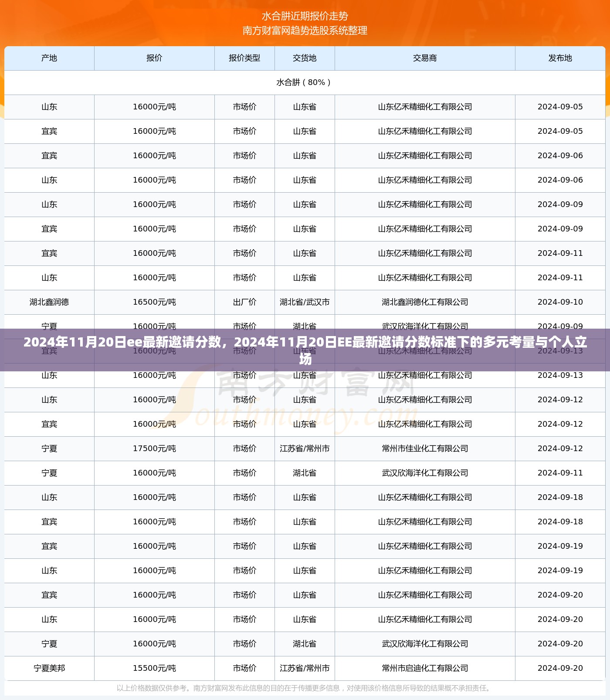The width and height of the screenshot is (610, 700).
Task: Click the date 2024-09-10
Action: pos(560,302)
